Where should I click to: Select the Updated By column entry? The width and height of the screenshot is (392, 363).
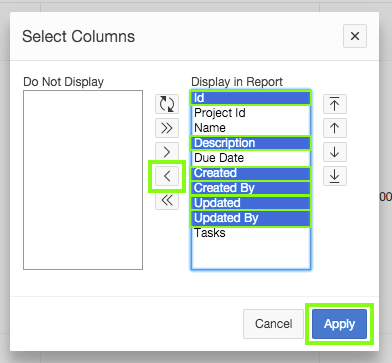[251, 218]
